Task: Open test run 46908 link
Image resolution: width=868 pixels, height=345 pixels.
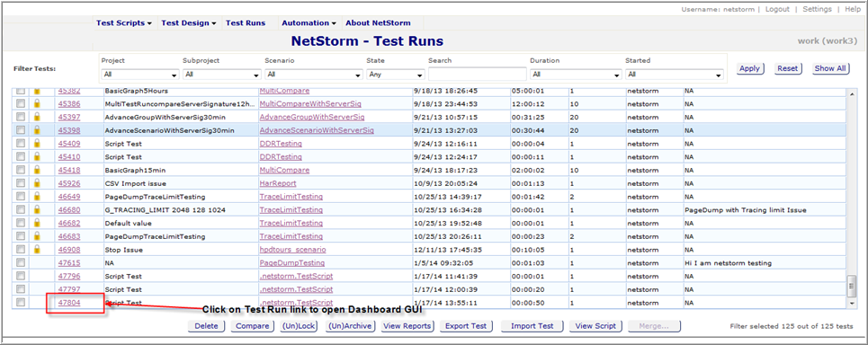Action: (x=69, y=250)
